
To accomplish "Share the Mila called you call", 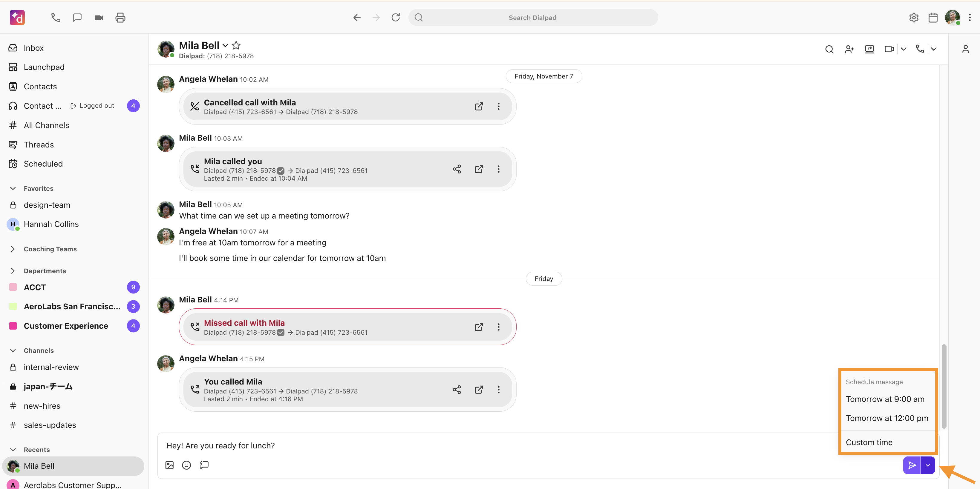I will [x=457, y=169].
